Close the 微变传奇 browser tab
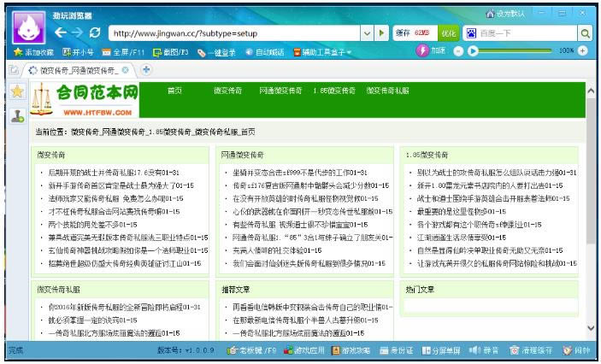 (126, 69)
